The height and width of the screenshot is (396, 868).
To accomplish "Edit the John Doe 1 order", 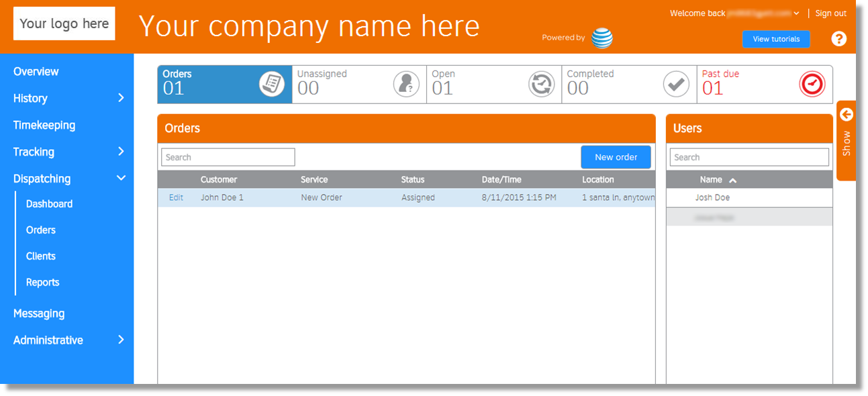I will [175, 197].
